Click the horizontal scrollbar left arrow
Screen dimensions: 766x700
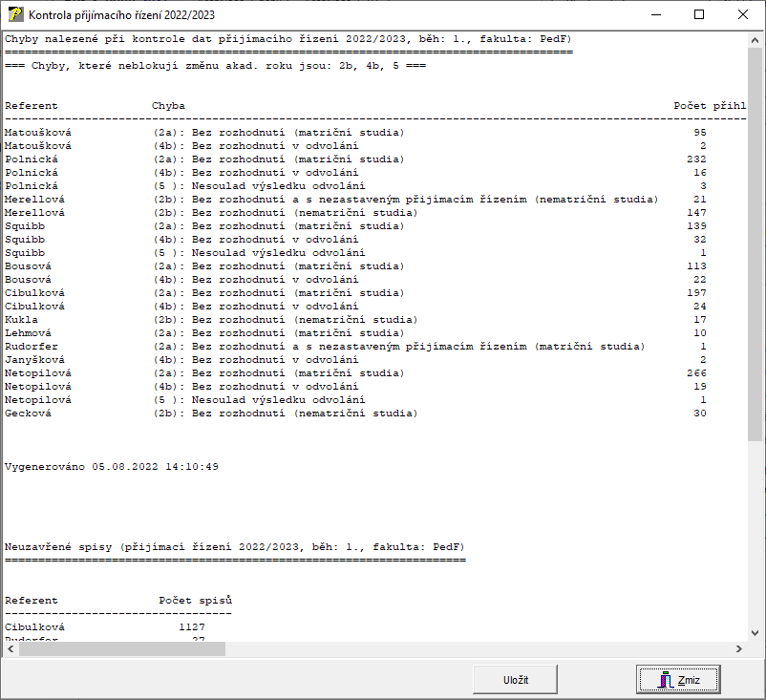tap(10, 648)
